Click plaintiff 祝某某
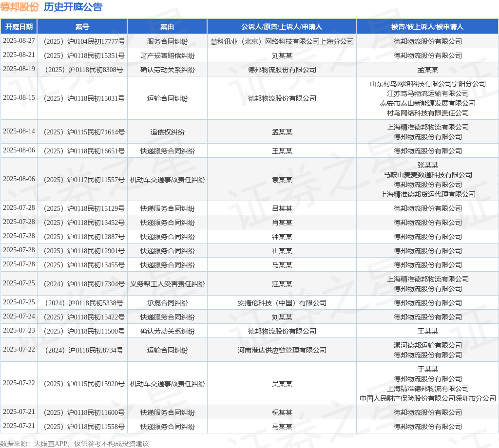 (282, 412)
